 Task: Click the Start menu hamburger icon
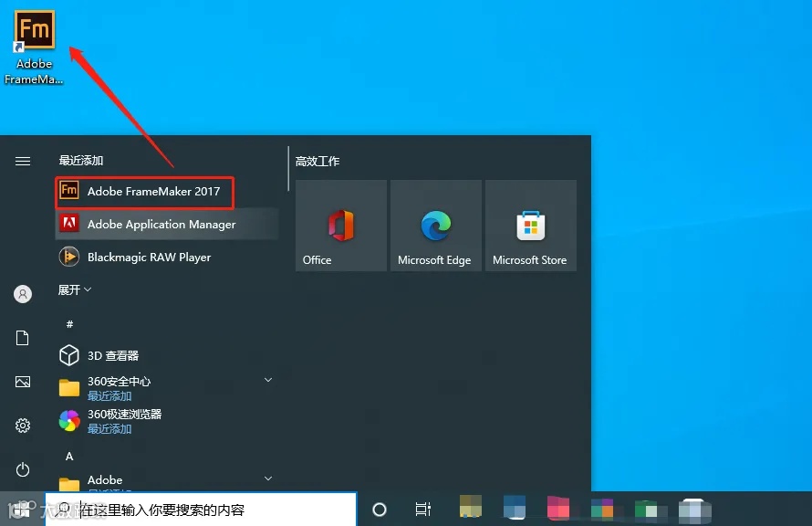(x=23, y=161)
